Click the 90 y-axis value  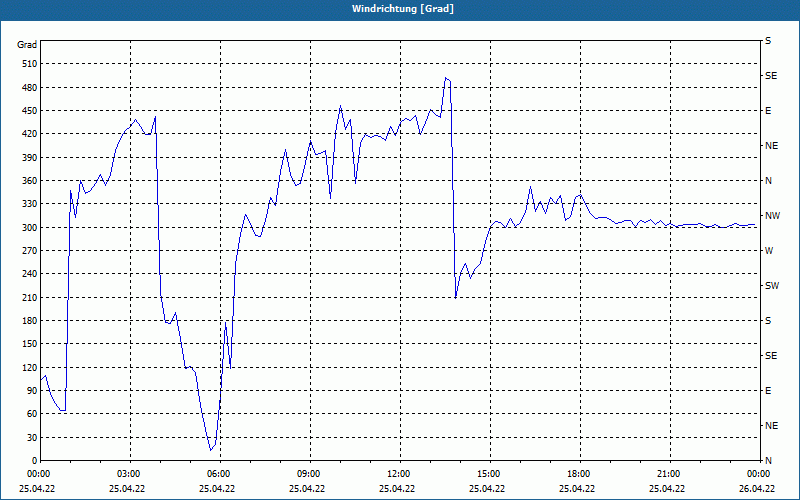click(32, 391)
